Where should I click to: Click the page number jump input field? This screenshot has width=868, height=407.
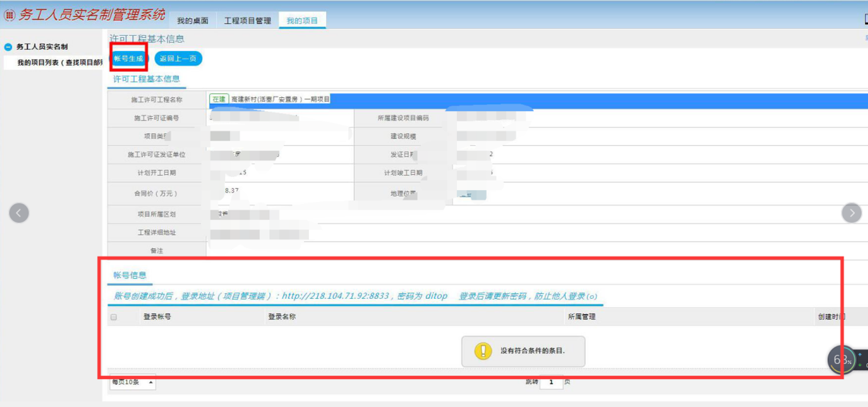pyautogui.click(x=551, y=382)
